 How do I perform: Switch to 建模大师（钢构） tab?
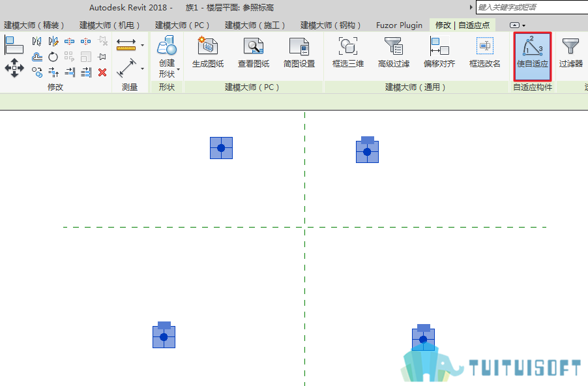(331, 25)
